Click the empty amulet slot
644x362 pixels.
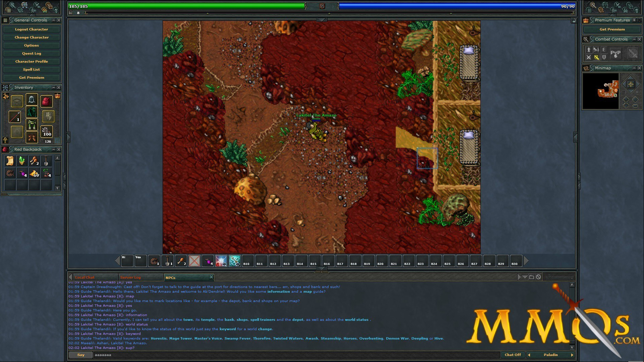click(17, 101)
